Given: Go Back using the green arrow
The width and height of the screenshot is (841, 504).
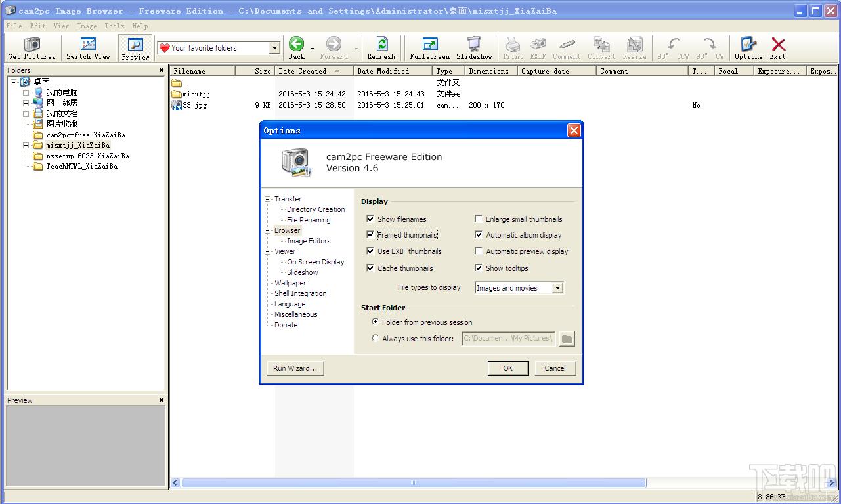Looking at the screenshot, I should click(x=297, y=44).
